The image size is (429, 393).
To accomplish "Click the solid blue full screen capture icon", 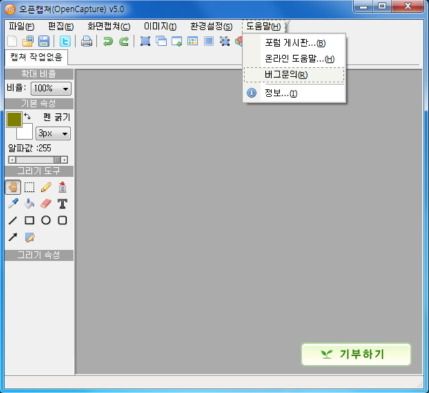I will pos(209,41).
